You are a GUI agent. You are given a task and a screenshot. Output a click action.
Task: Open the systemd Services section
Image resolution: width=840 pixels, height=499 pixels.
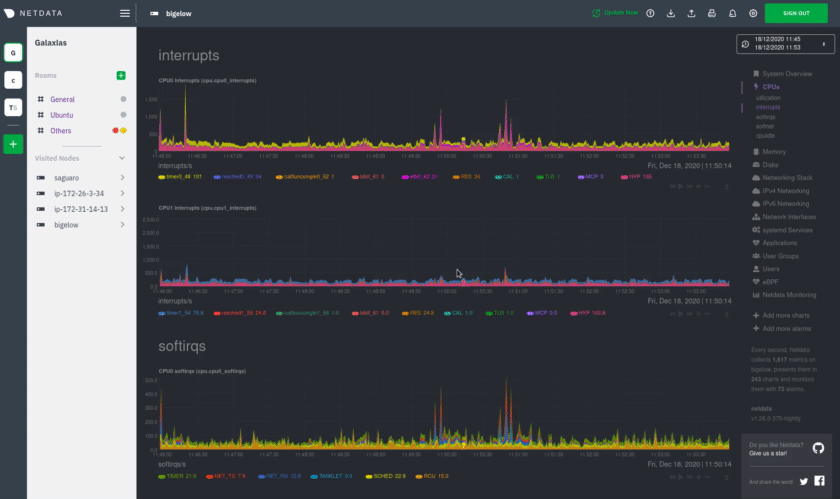coord(787,230)
